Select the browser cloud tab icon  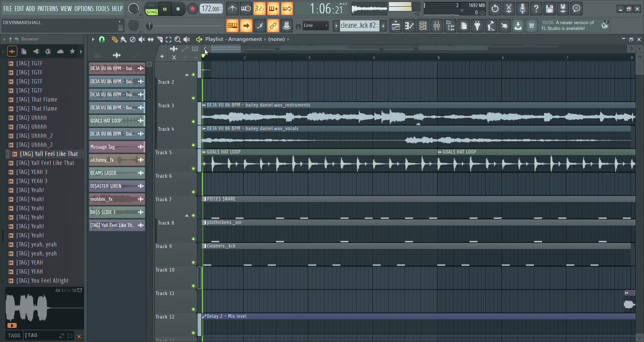click(60, 52)
